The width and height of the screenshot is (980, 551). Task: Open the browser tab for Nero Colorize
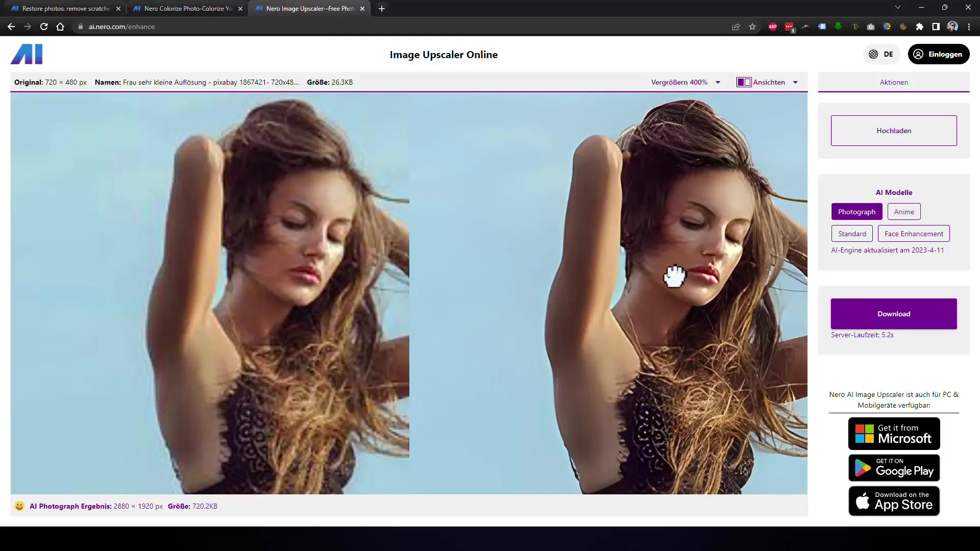coord(188,8)
